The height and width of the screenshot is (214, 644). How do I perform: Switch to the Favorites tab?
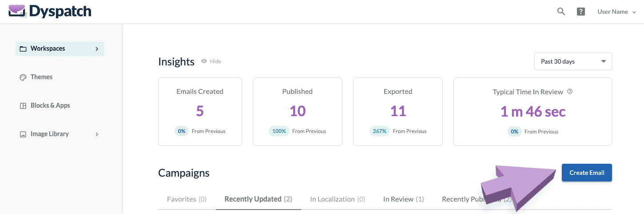click(187, 199)
